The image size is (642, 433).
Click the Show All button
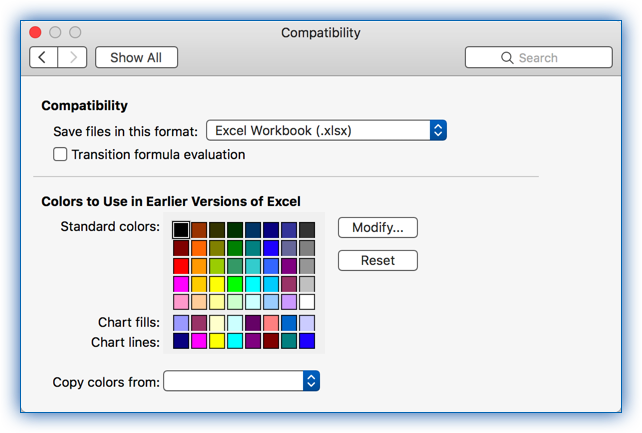click(136, 57)
